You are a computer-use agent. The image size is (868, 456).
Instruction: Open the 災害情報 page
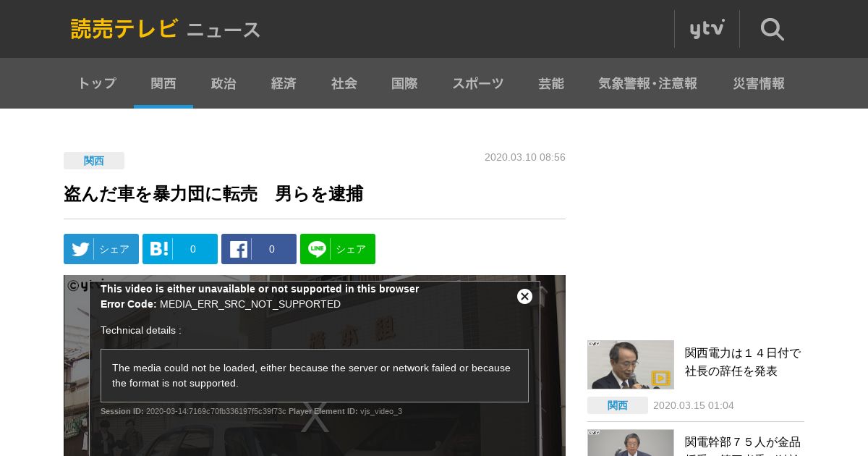[x=759, y=83]
